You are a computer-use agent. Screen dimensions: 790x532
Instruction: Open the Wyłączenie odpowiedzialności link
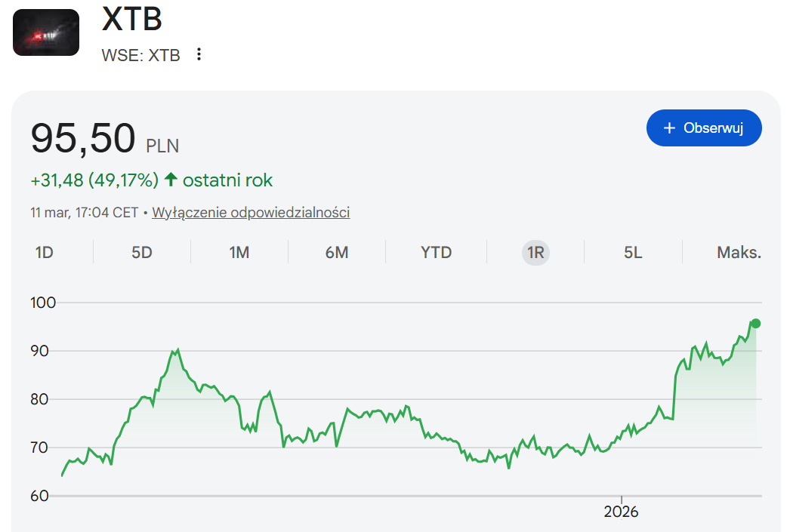click(251, 212)
